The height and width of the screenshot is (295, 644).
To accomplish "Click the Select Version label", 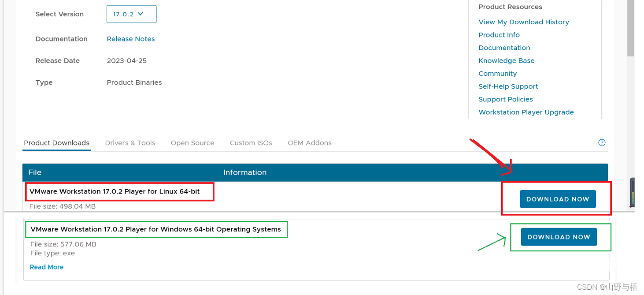I will [x=59, y=14].
